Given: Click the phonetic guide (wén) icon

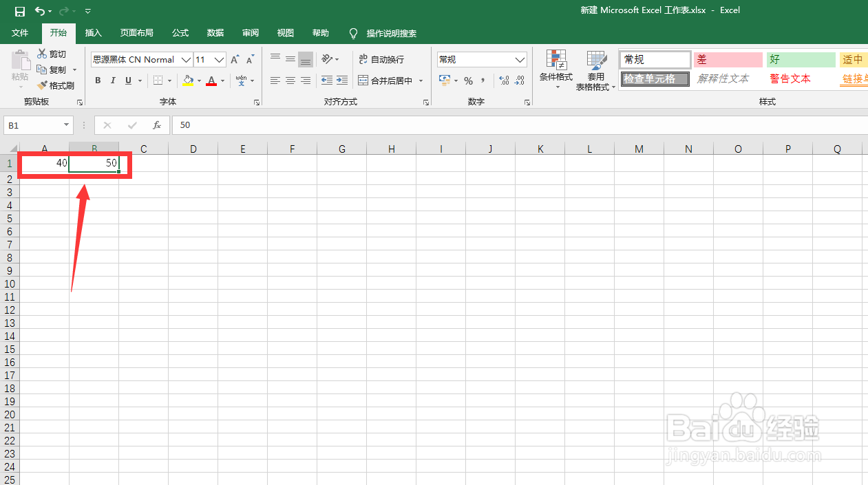Looking at the screenshot, I should click(x=241, y=80).
